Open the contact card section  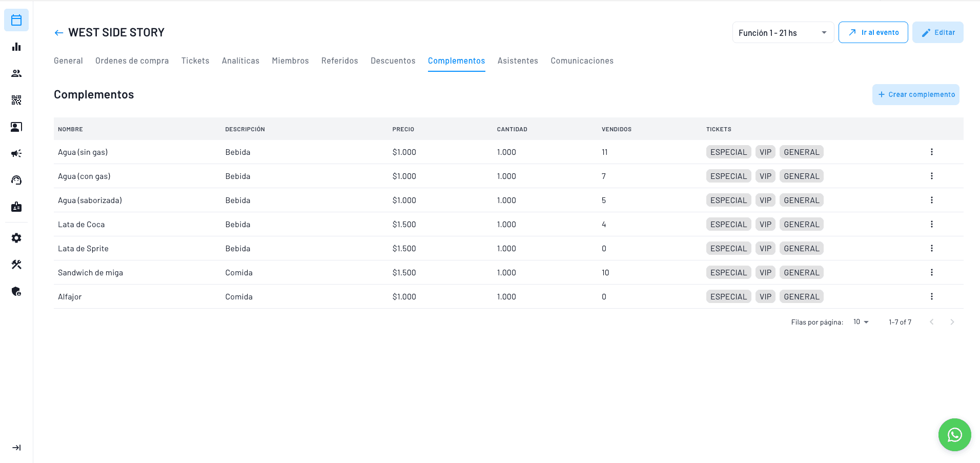tap(16, 127)
